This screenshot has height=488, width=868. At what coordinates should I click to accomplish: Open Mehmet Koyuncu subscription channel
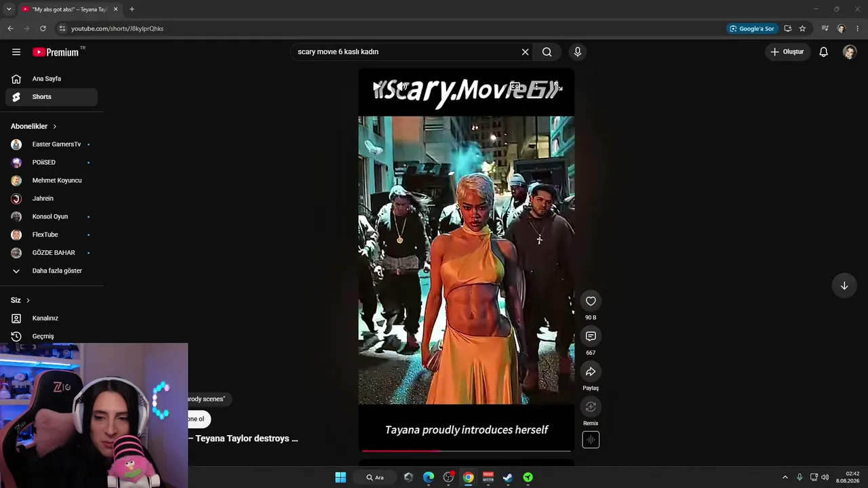pyautogui.click(x=52, y=180)
